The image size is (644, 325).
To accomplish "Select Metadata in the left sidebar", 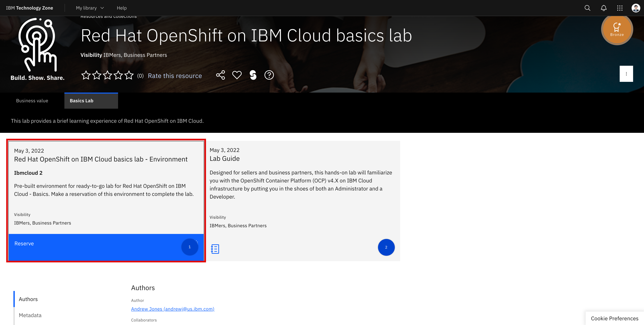I will 30,315.
